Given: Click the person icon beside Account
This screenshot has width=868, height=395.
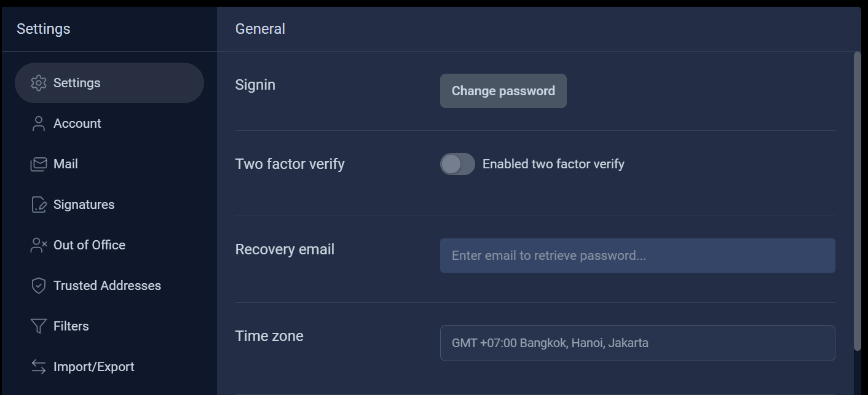Looking at the screenshot, I should [38, 123].
